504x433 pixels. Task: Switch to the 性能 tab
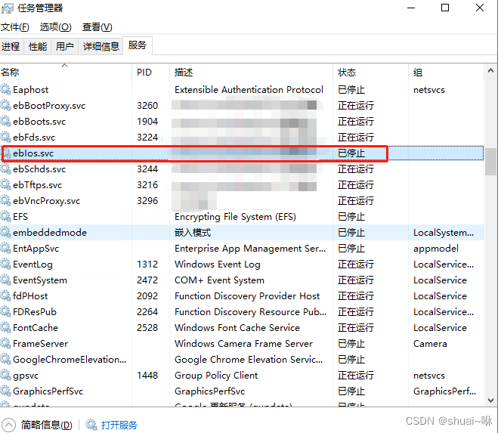[38, 47]
